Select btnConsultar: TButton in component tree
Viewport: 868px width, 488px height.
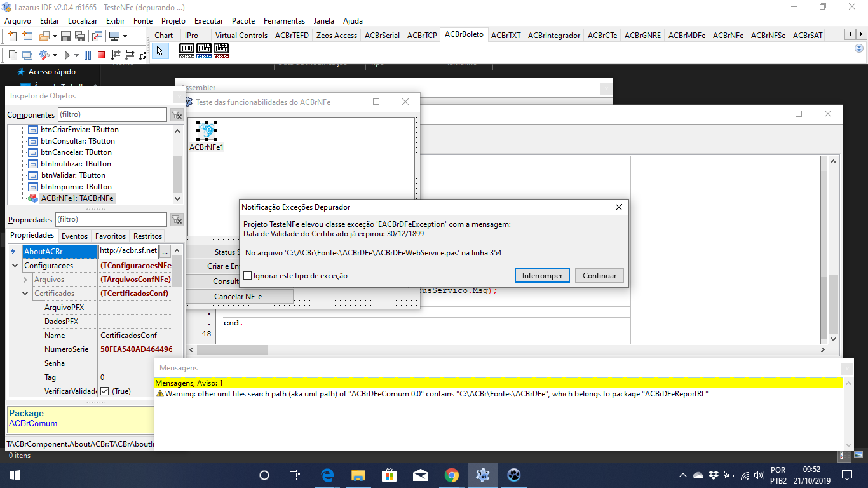click(78, 141)
